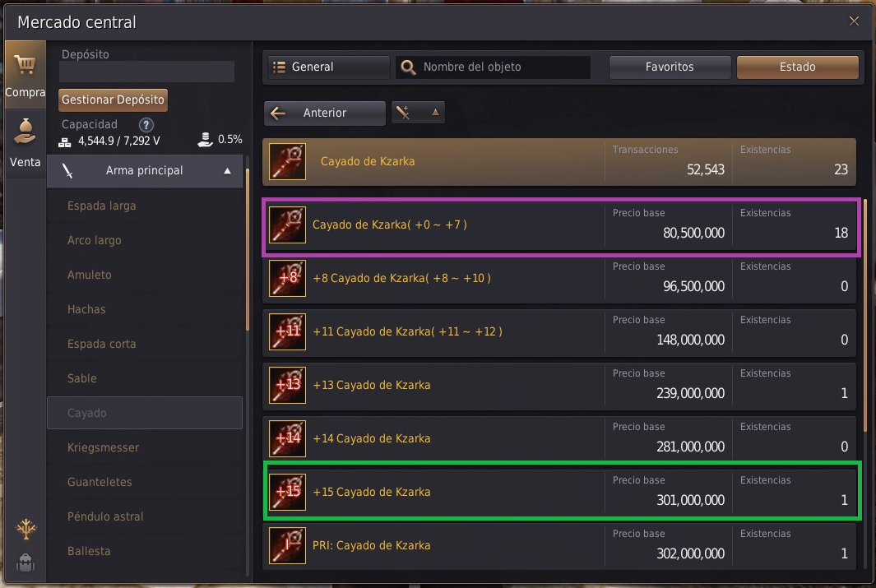Screen dimensions: 876x588
Task: Click the Nombre del objeto search field
Action: point(494,67)
